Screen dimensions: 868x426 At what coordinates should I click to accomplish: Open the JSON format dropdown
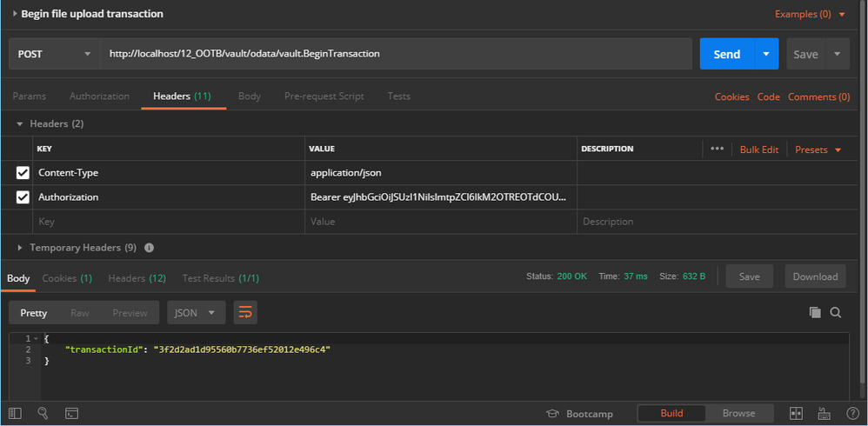coord(196,312)
